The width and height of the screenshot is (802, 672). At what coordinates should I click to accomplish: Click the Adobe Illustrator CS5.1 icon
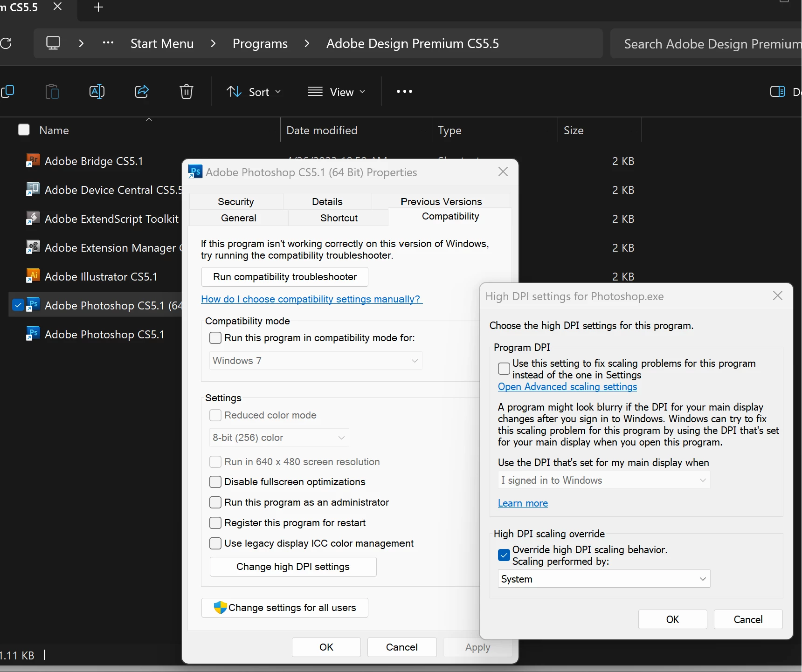click(x=33, y=276)
